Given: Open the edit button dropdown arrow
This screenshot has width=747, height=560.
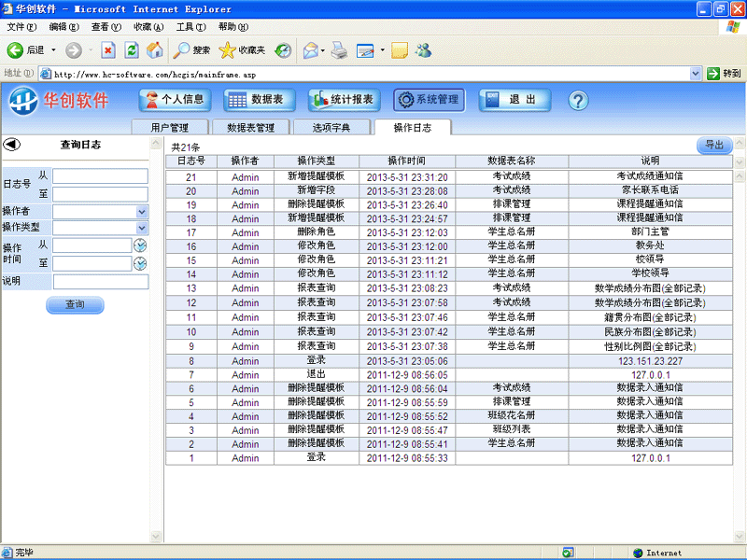Looking at the screenshot, I should pos(382,50).
